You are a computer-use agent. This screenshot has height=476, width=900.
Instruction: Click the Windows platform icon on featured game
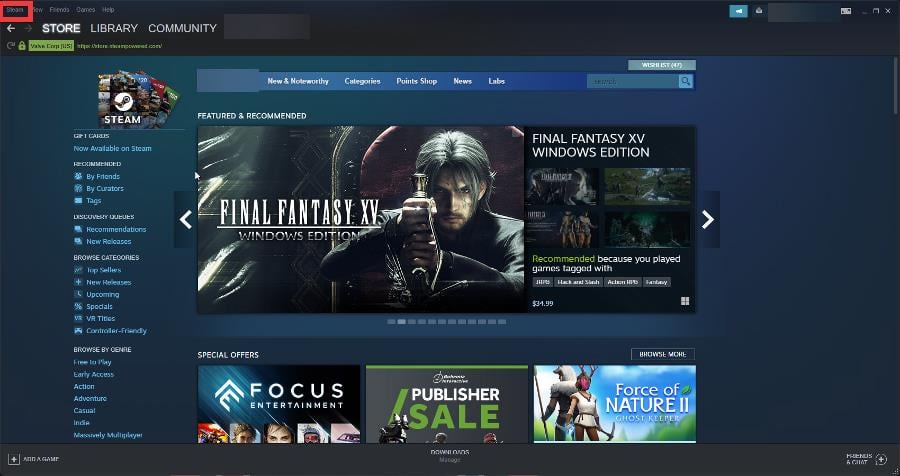685,301
